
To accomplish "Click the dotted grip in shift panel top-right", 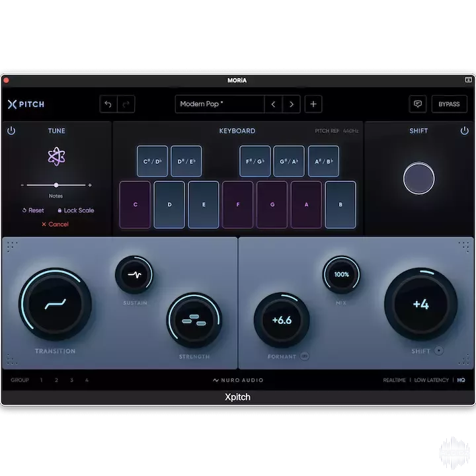I will pos(464,246).
